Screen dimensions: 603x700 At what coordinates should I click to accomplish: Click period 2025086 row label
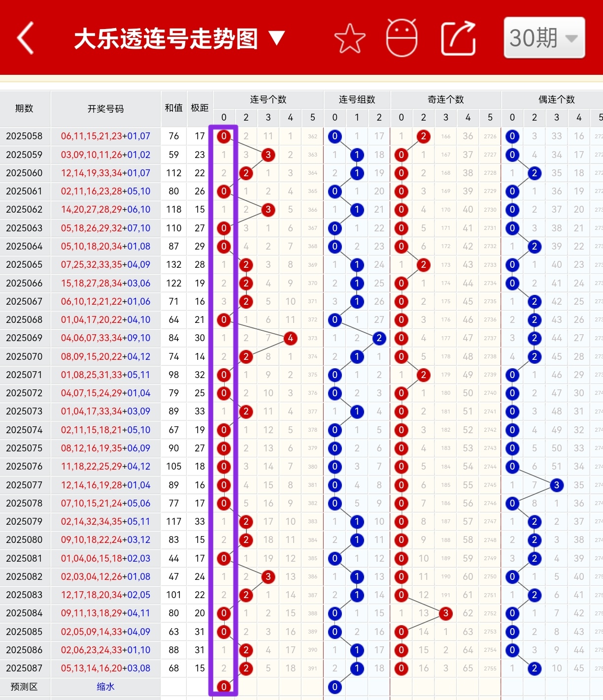click(x=24, y=650)
